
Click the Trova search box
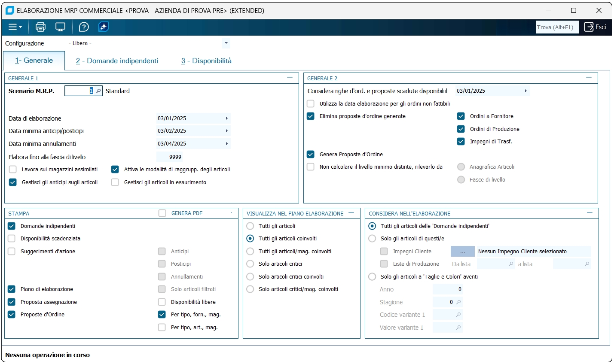pyautogui.click(x=556, y=27)
